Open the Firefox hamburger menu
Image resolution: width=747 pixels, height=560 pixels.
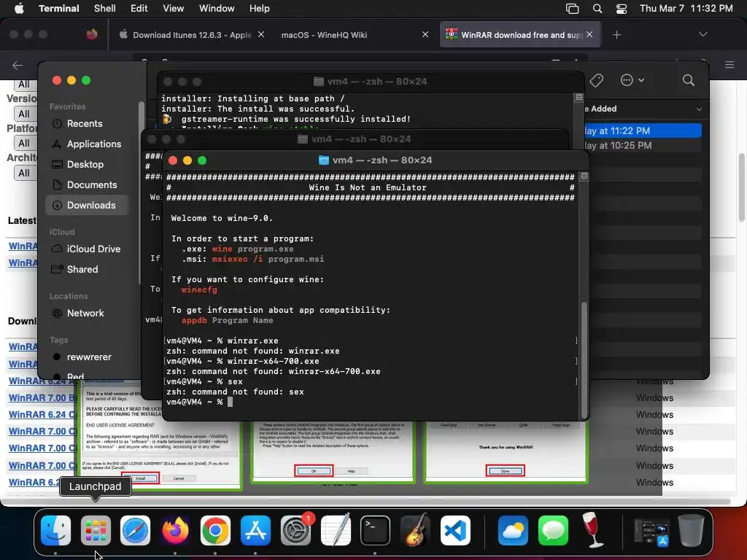(x=729, y=65)
